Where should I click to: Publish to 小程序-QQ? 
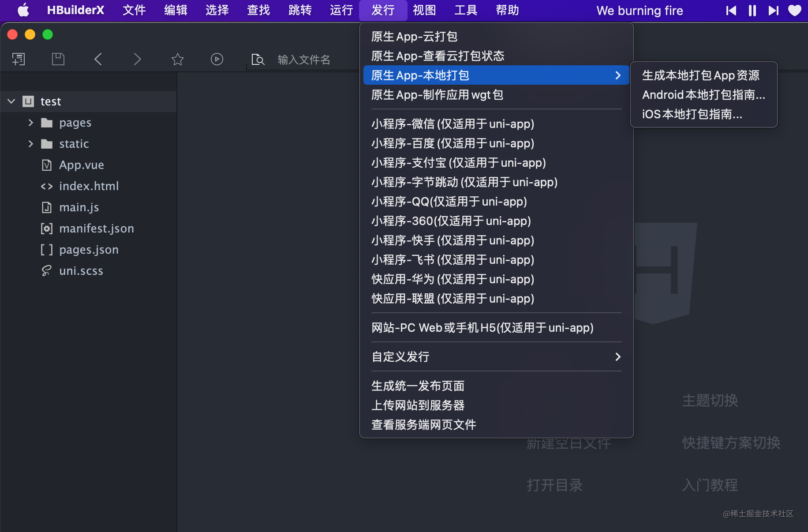(x=496, y=201)
